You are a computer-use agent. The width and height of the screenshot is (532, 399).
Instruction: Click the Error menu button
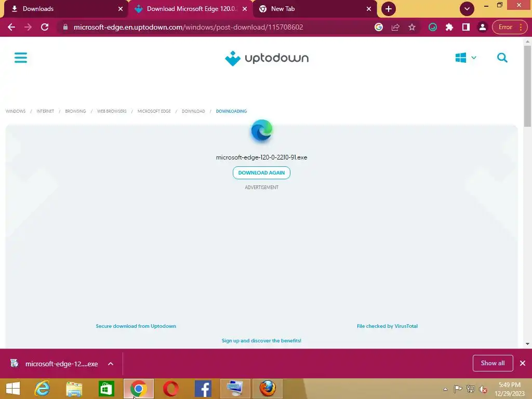(510, 27)
